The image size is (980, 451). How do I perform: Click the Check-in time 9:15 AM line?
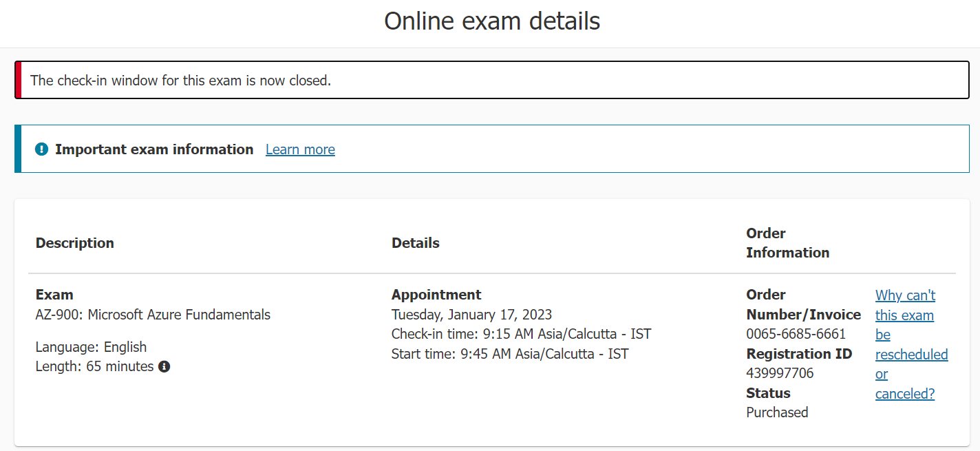pos(521,334)
